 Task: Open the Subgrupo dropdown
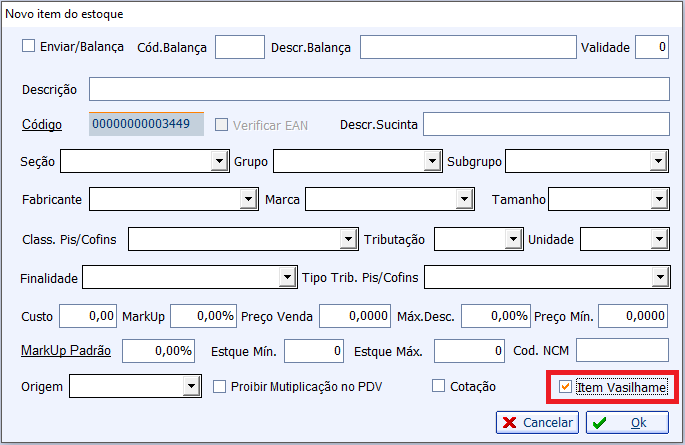(657, 161)
